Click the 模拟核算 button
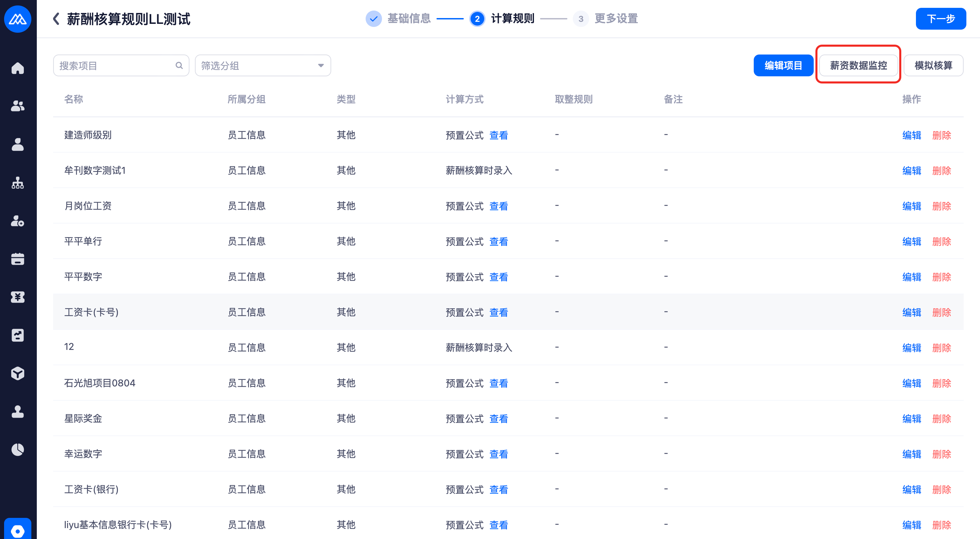The width and height of the screenshot is (980, 539). 933,65
